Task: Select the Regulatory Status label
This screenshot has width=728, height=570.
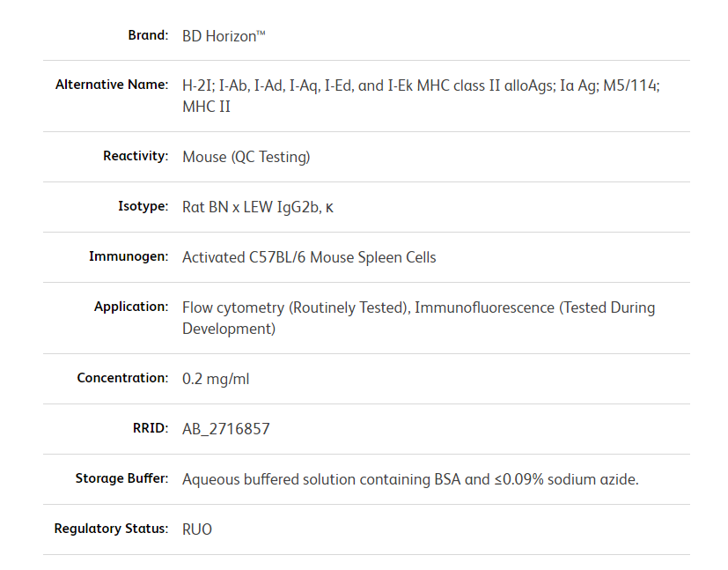Action: pyautogui.click(x=111, y=529)
